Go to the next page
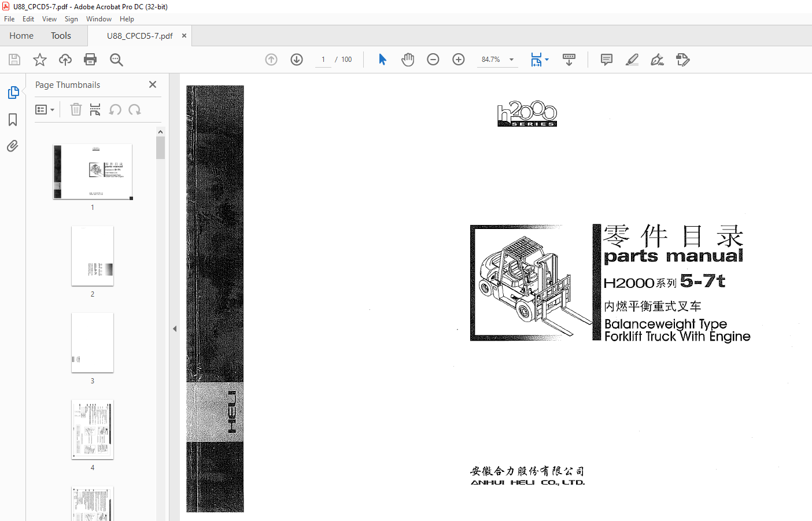Screen dimensions: 812x521 (297, 60)
